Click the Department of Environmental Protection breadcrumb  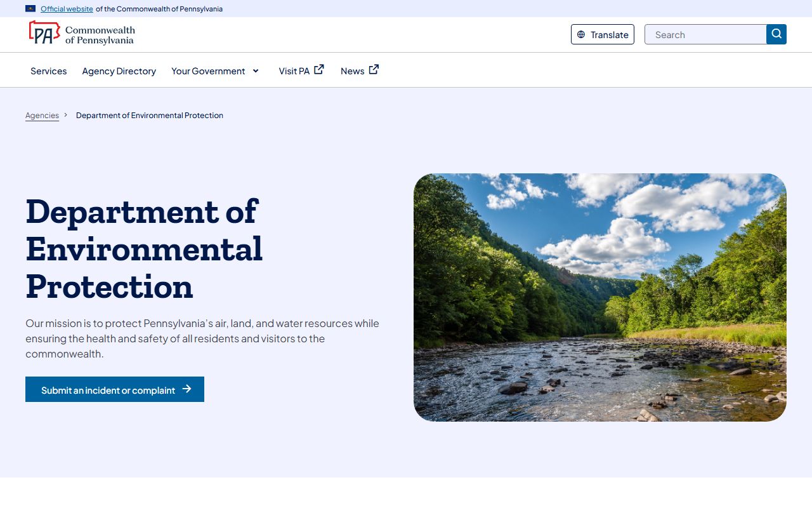150,115
